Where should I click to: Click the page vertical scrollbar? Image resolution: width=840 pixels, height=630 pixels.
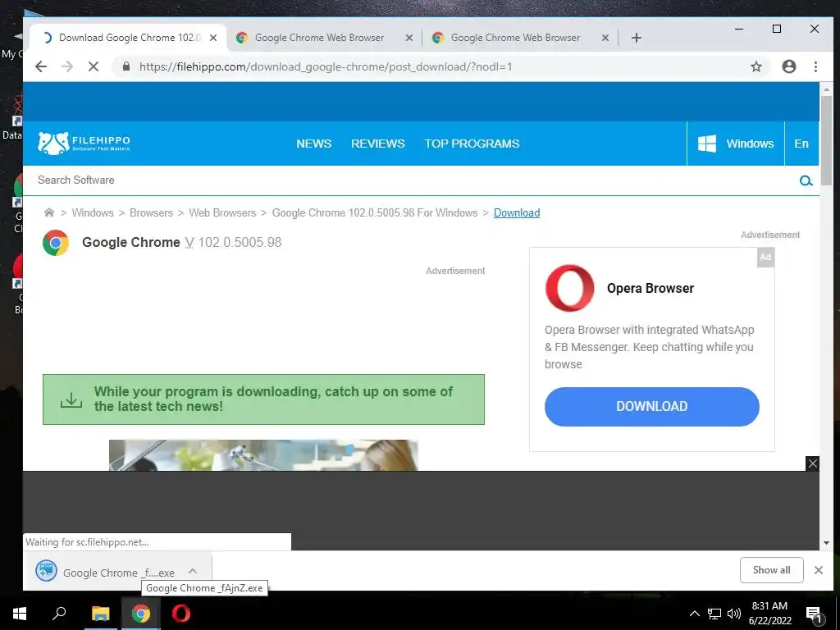pyautogui.click(x=826, y=140)
